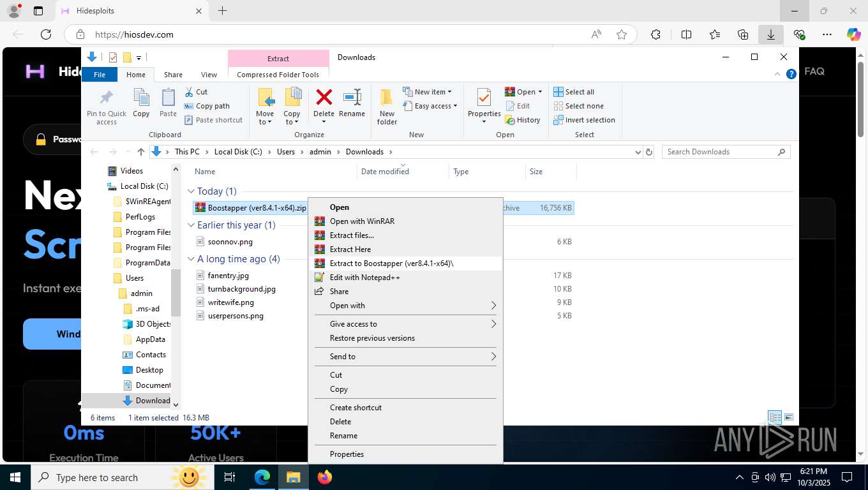
Task: Open Firefox from taskbar
Action: coord(325,477)
